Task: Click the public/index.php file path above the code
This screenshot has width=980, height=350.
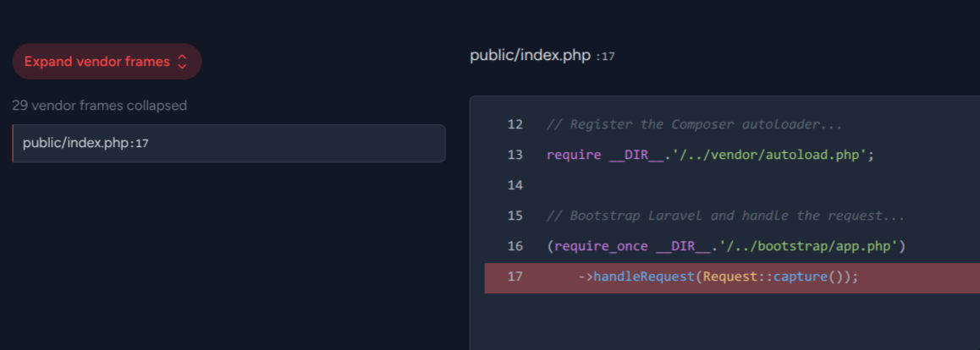Action: pos(531,56)
